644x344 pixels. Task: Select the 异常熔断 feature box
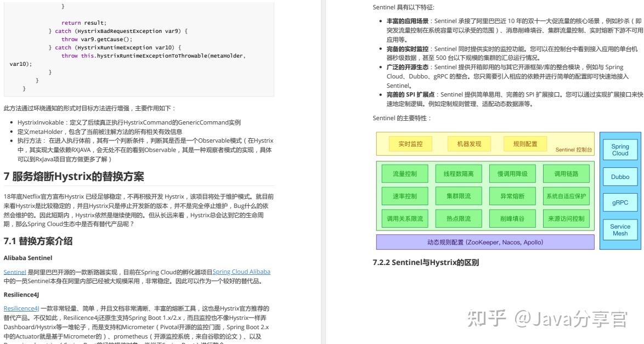point(512,196)
